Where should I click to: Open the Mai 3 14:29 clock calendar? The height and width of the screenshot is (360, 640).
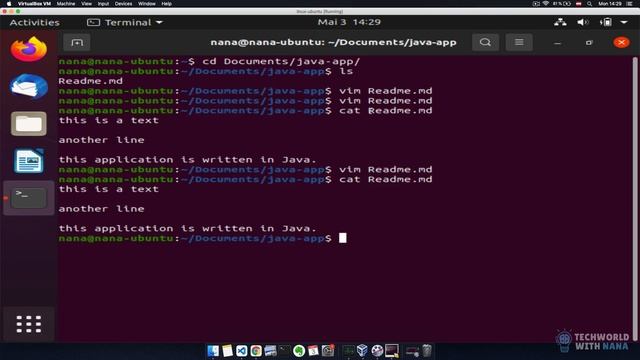pyautogui.click(x=349, y=22)
